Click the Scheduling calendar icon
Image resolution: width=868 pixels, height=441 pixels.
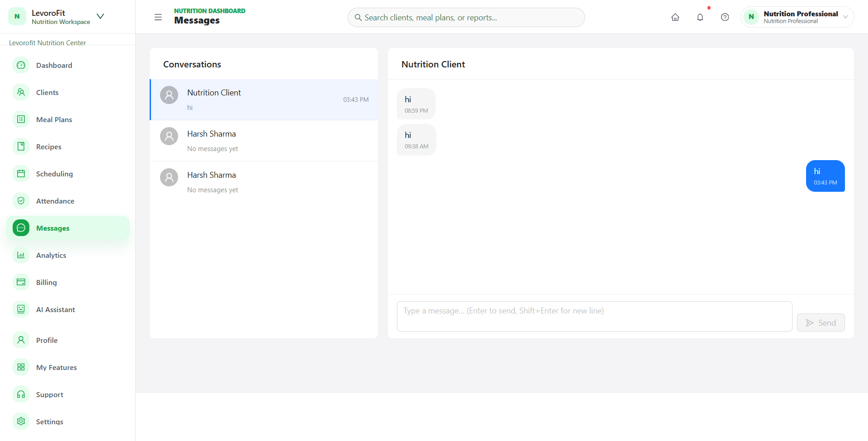[21, 174]
